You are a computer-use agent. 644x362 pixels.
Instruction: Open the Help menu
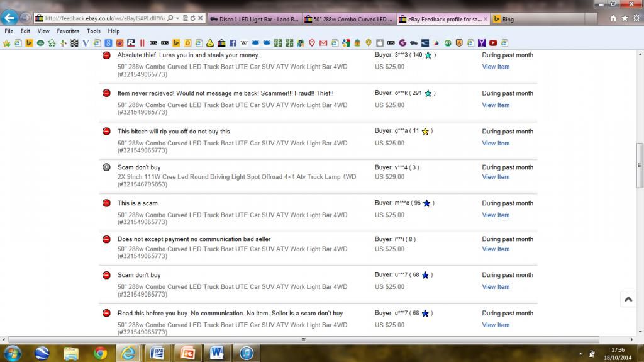pos(114,31)
